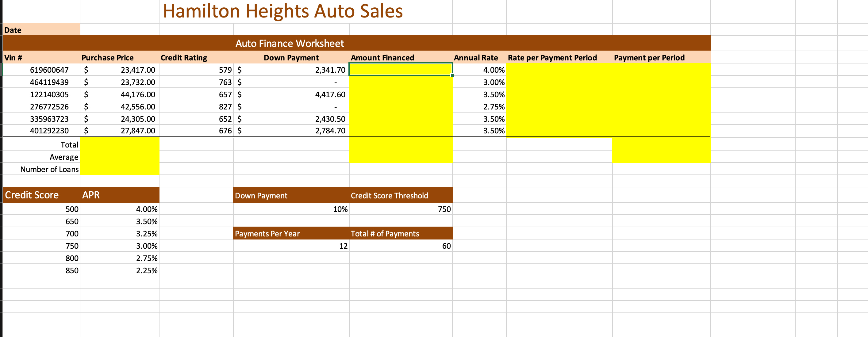Select the purchase price 44,176.00 cell
Screen dimensions: 868x337
pyautogui.click(x=137, y=95)
